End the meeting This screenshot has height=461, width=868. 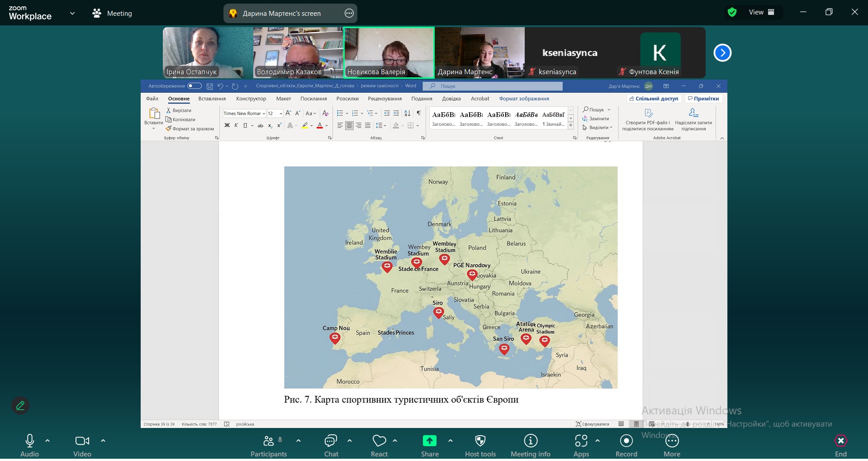pyautogui.click(x=840, y=441)
